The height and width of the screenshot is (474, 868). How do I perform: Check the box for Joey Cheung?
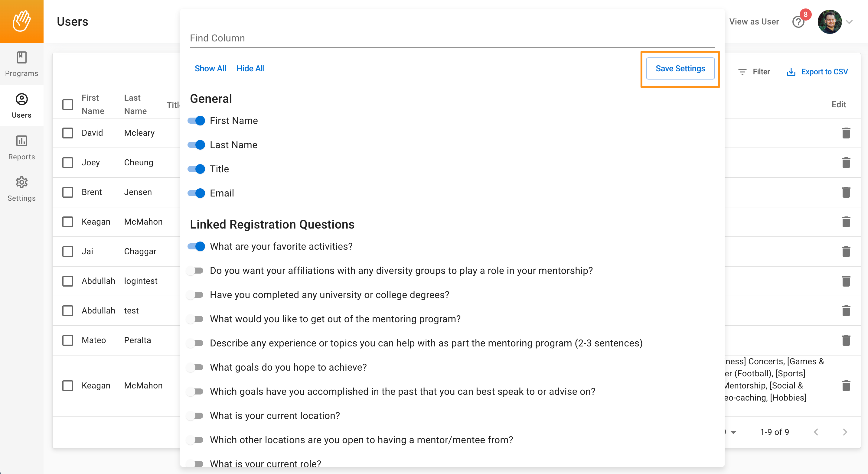pyautogui.click(x=68, y=162)
